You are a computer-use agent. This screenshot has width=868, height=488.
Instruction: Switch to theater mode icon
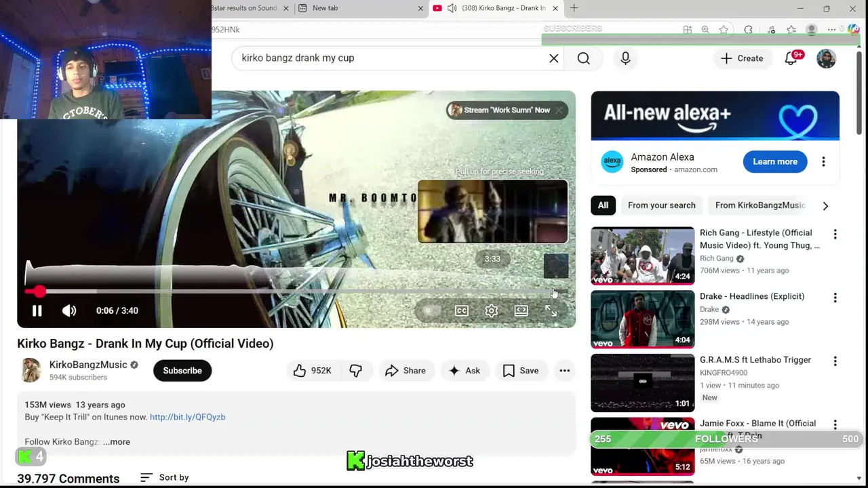coord(521,310)
